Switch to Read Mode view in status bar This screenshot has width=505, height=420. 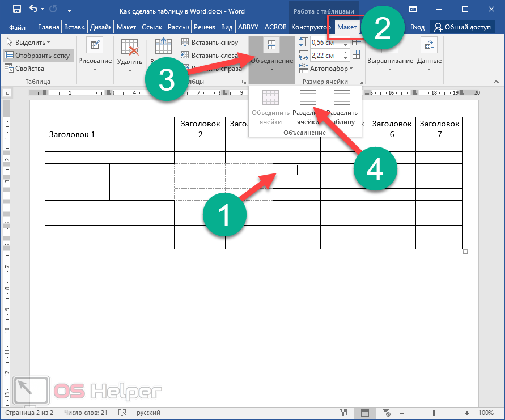[342, 413]
